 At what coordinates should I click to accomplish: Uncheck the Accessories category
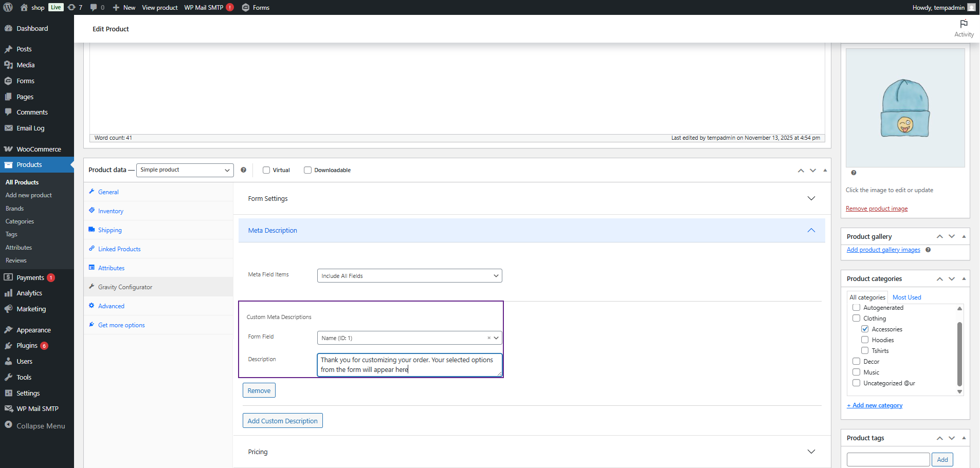[x=865, y=329]
